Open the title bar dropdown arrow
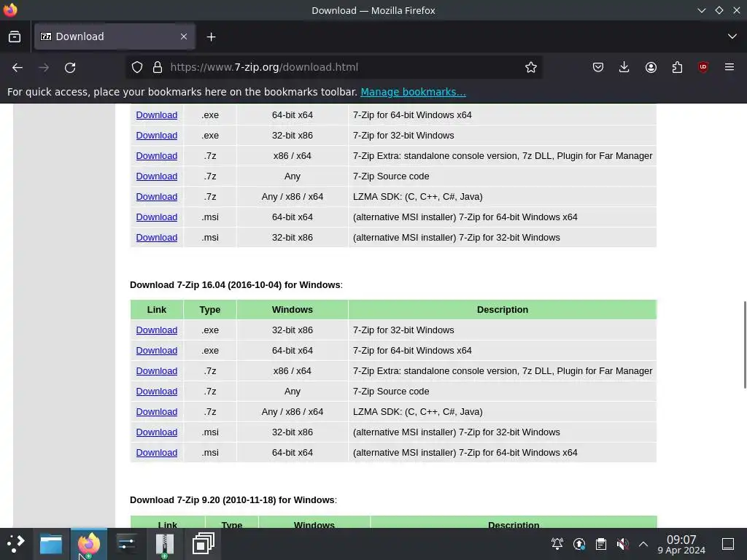The height and width of the screenshot is (560, 747). [701, 10]
